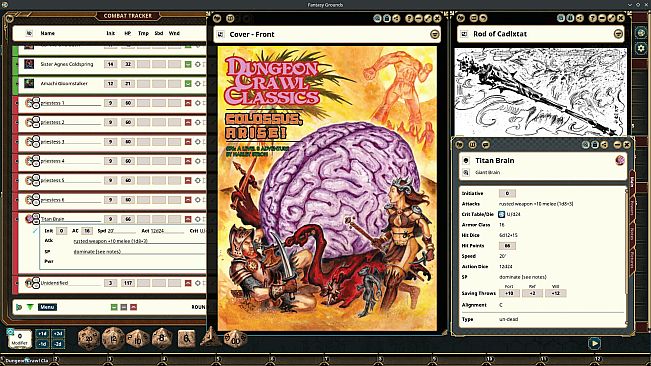Toggle hostile faction icon for priestess 4
This screenshot has height=366, width=651.
[188, 161]
